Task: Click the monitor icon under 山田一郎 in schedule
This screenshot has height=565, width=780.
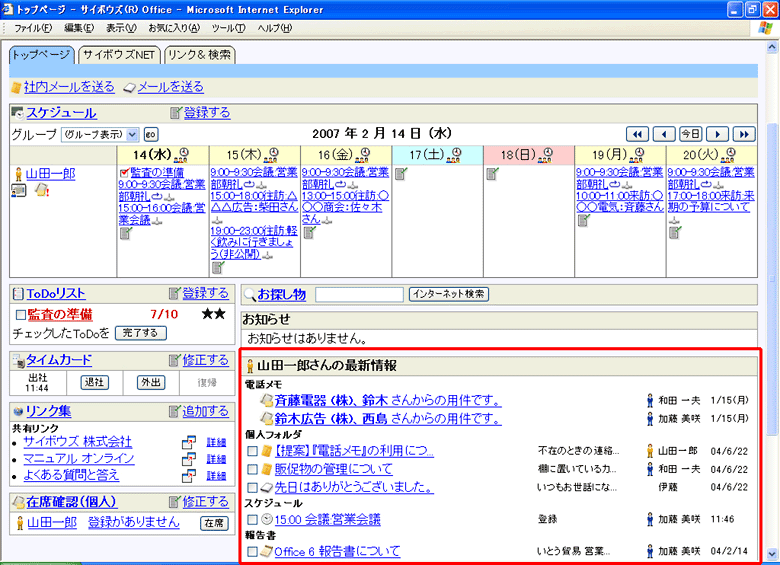Action: pos(18,190)
